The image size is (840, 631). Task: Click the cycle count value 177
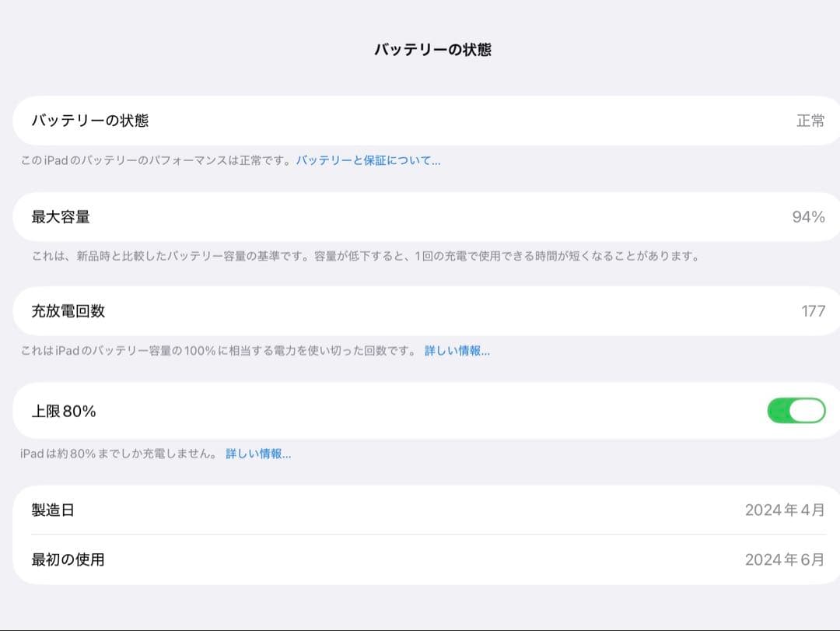tap(812, 311)
